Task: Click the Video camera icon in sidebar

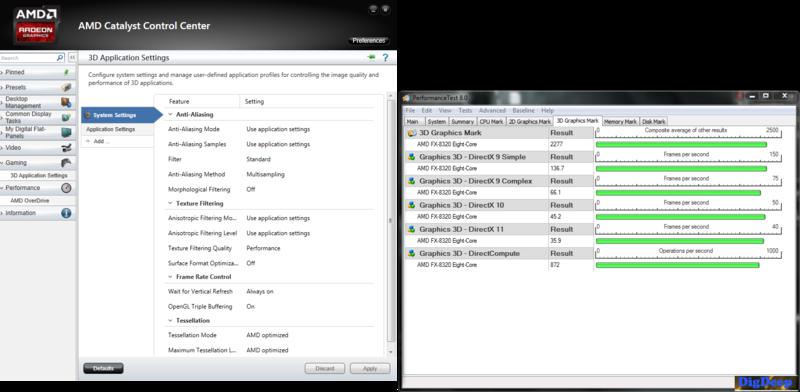Action: [x=66, y=148]
